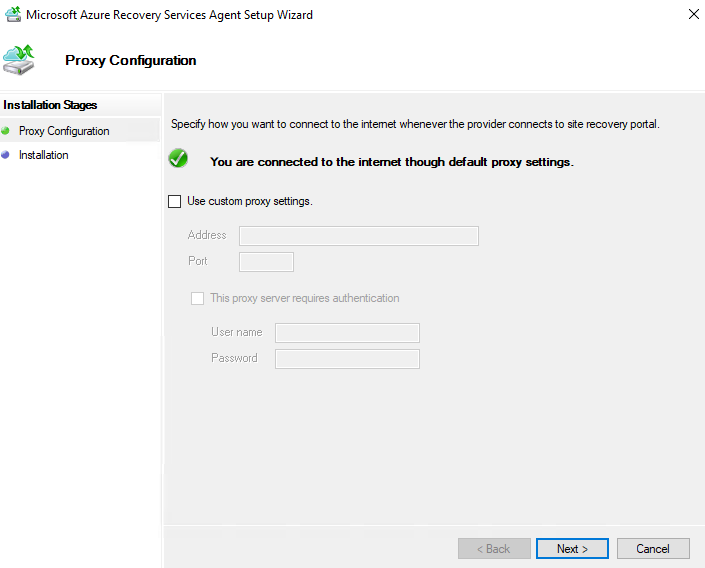
Task: Click the 'Specify how you want to connect' text
Action: point(415,124)
